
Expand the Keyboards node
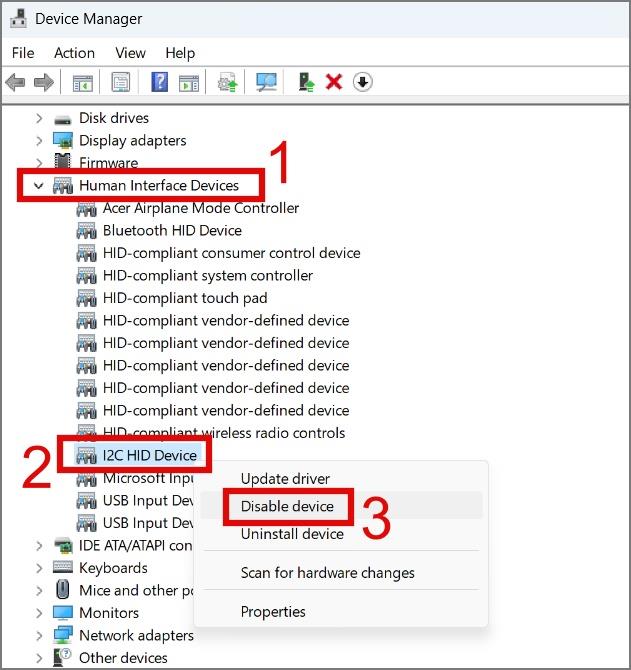click(x=39, y=568)
